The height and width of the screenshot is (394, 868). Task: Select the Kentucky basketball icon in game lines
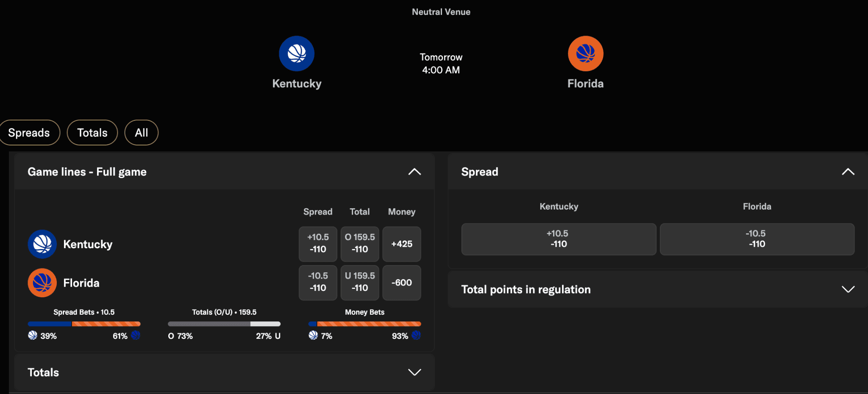(x=42, y=244)
